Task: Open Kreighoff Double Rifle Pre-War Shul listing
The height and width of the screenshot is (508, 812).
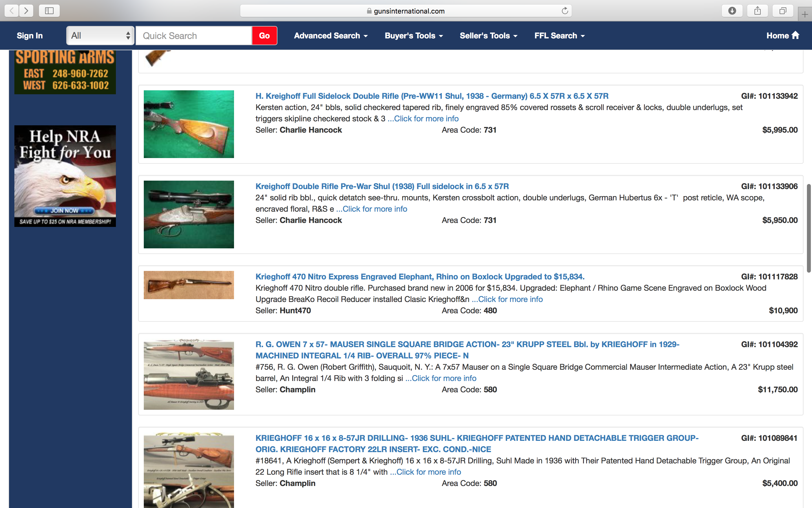Action: [382, 187]
